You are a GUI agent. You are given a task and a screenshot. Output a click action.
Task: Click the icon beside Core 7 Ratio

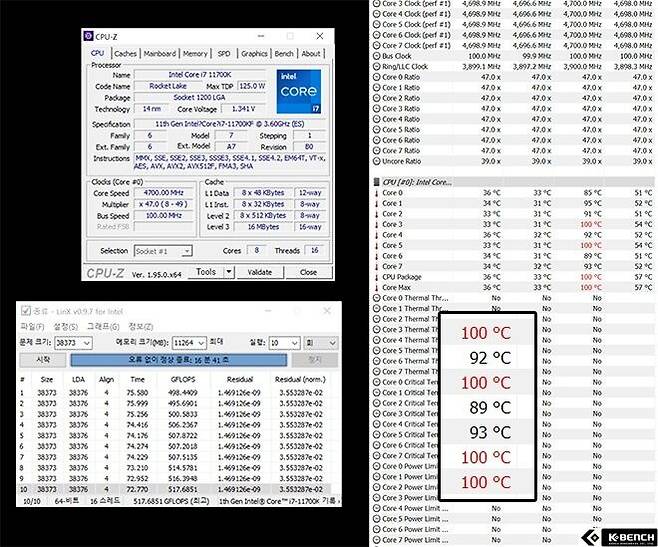pyautogui.click(x=376, y=151)
